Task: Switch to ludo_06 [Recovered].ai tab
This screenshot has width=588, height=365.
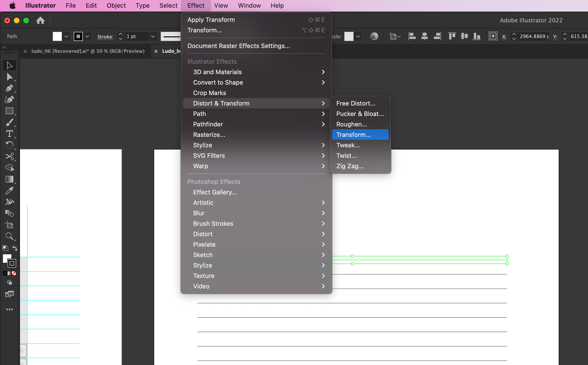Action: (x=88, y=51)
